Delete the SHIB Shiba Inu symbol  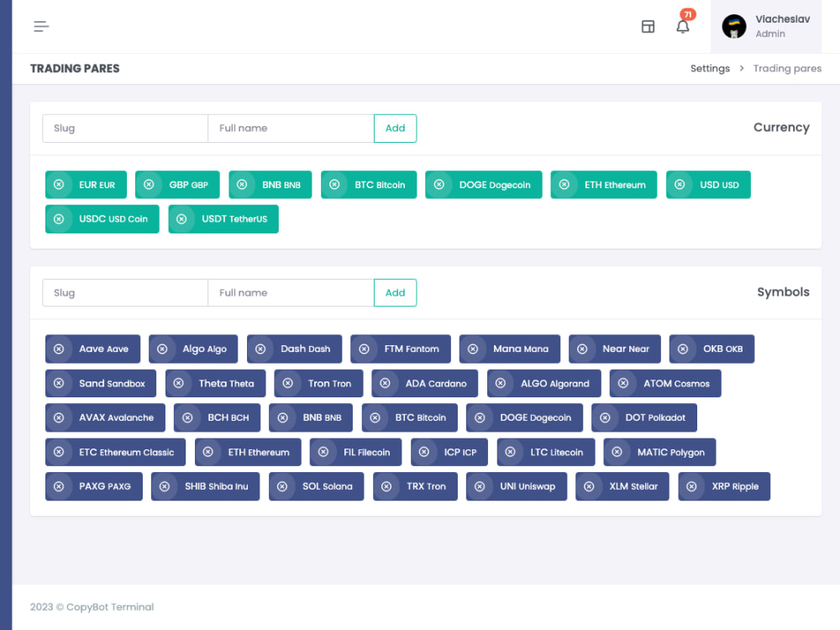point(163,486)
